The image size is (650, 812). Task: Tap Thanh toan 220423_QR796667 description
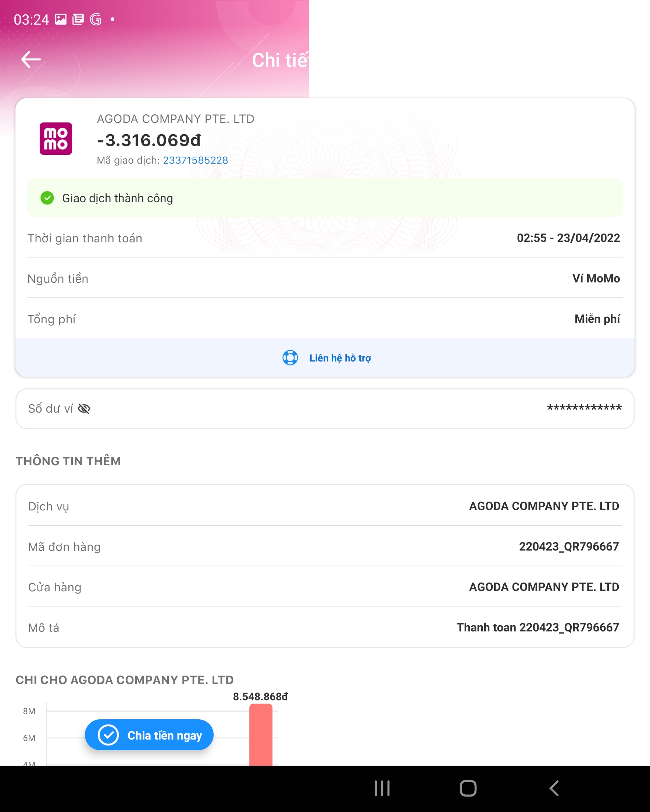coord(538,627)
